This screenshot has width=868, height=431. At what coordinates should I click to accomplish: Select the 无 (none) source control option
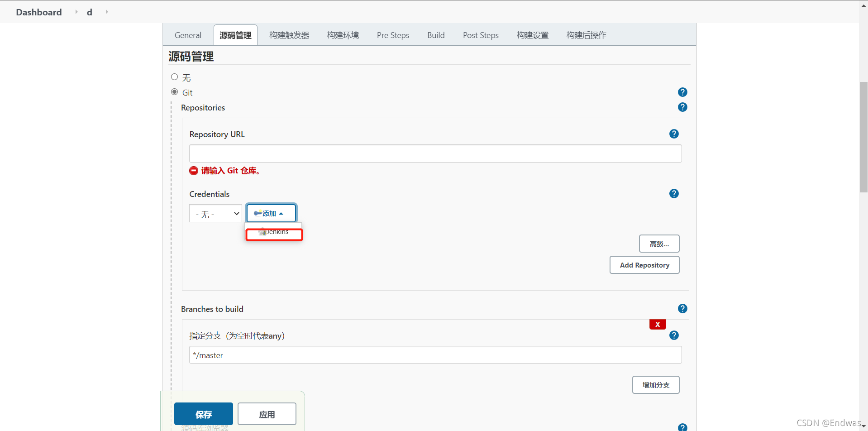(x=174, y=77)
